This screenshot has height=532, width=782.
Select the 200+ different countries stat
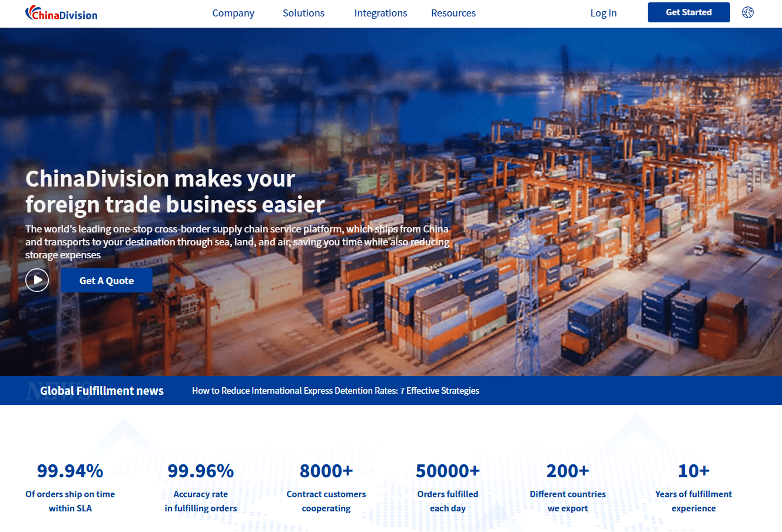tap(568, 471)
